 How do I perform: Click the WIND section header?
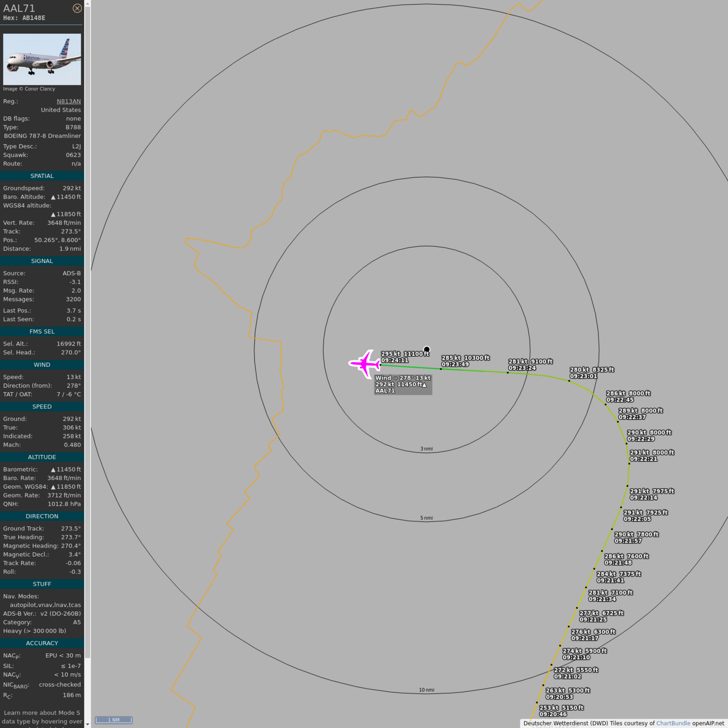pyautogui.click(x=42, y=365)
